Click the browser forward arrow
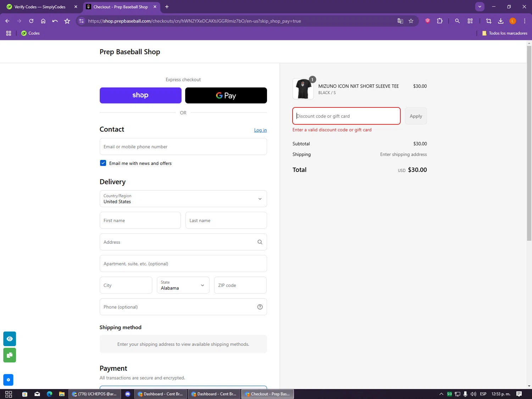This screenshot has width=532, height=399. [x=19, y=21]
